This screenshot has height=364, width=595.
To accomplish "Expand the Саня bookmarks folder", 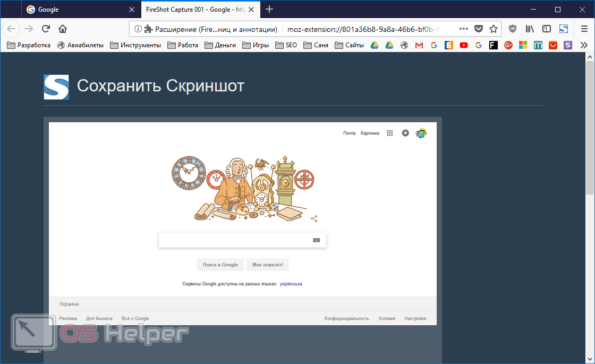I will (316, 45).
